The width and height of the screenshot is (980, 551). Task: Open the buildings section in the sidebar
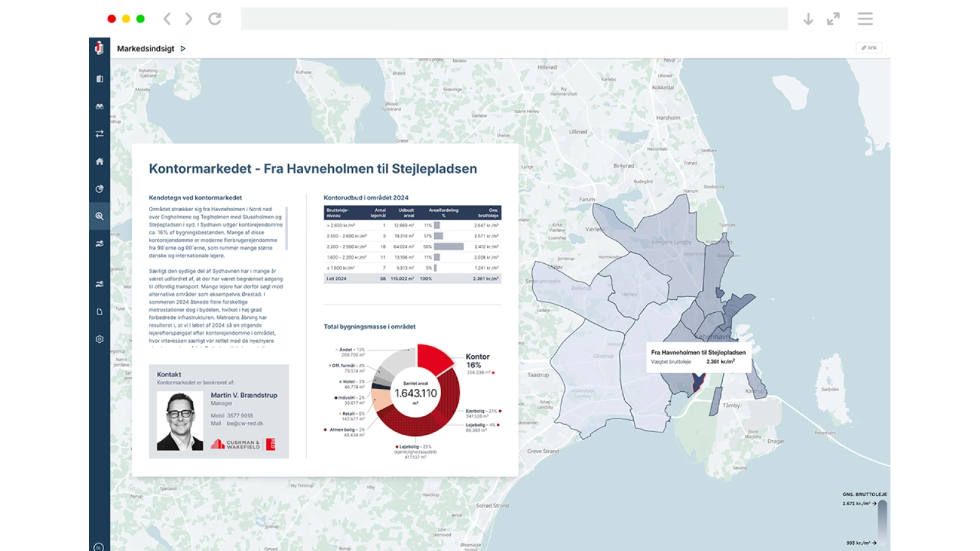click(99, 79)
